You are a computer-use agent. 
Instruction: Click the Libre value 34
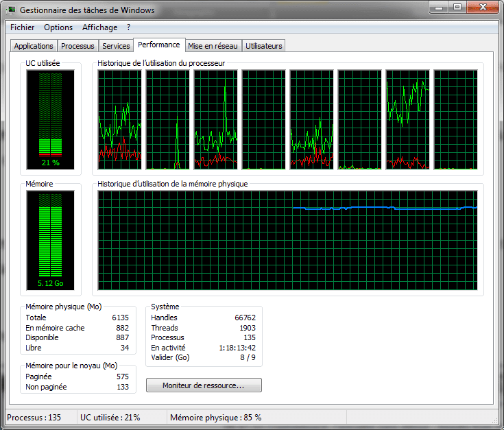pos(125,348)
